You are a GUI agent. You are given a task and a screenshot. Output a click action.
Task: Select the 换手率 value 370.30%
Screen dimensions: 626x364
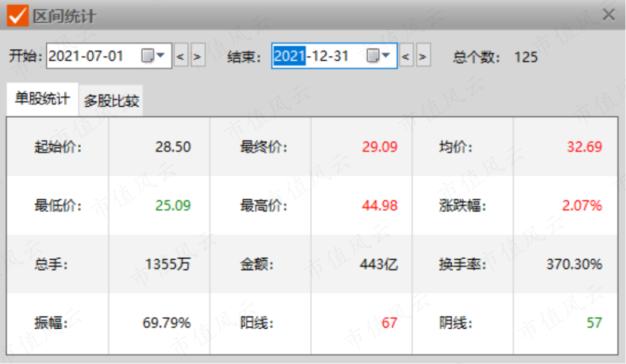574,264
